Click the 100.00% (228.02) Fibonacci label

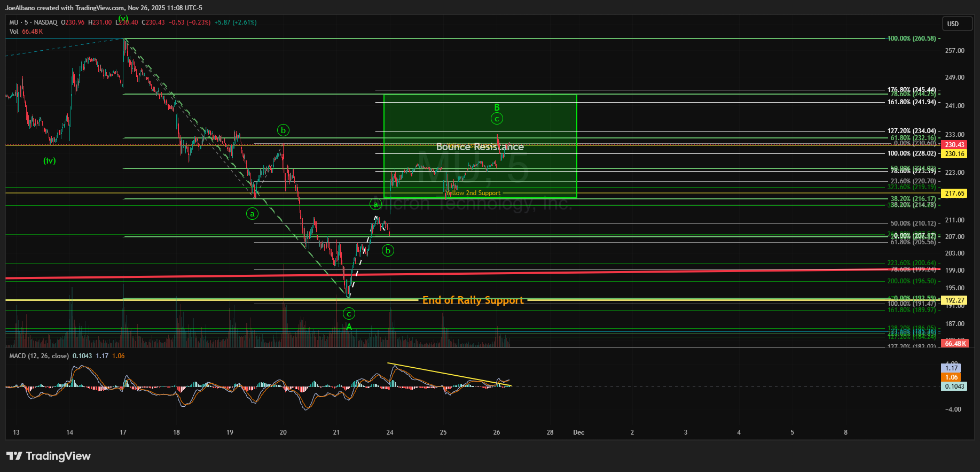click(x=912, y=153)
